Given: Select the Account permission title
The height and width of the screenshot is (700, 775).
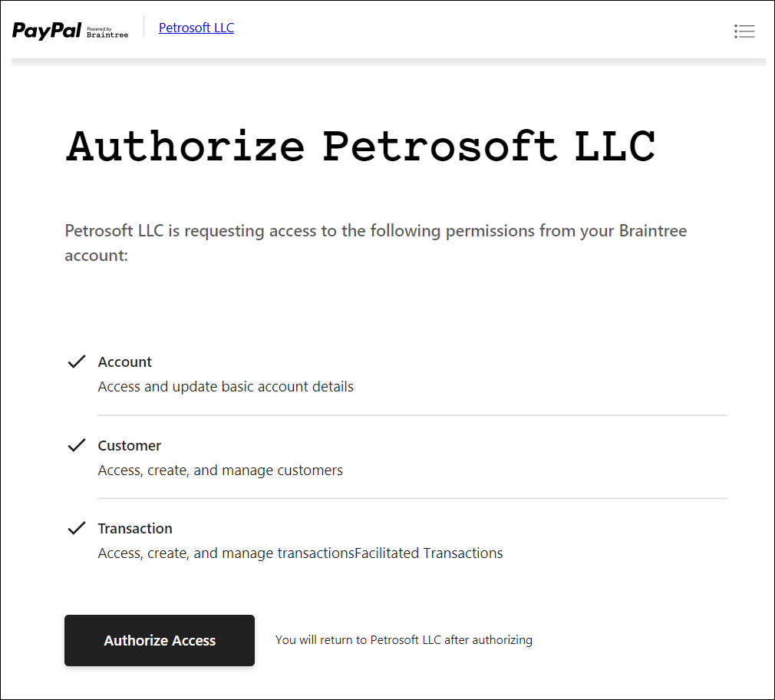Looking at the screenshot, I should [x=124, y=362].
